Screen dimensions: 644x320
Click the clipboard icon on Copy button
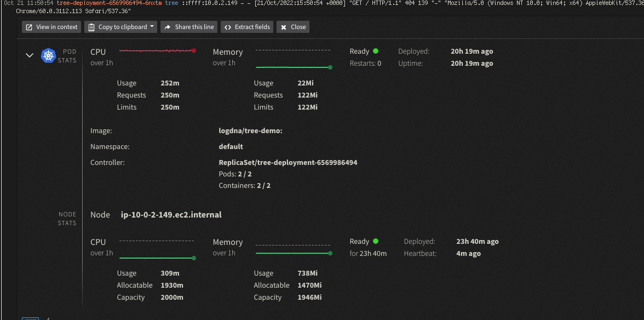click(91, 27)
